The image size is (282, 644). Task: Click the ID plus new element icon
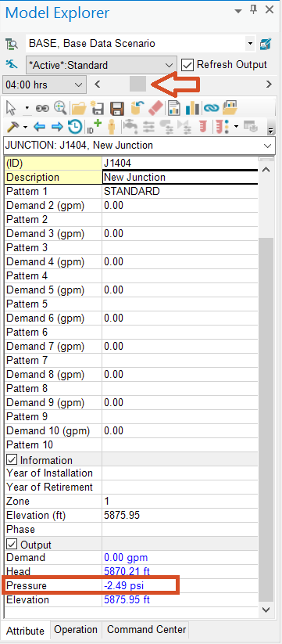click(94, 127)
